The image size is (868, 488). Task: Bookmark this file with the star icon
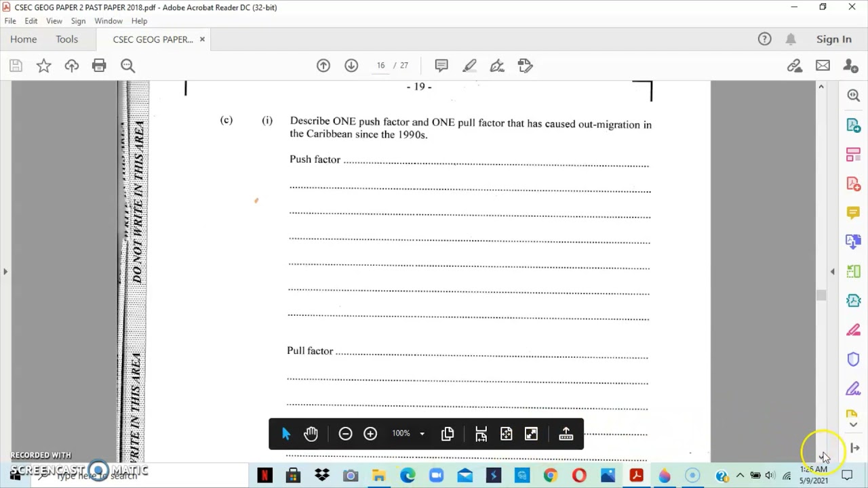pyautogui.click(x=43, y=66)
